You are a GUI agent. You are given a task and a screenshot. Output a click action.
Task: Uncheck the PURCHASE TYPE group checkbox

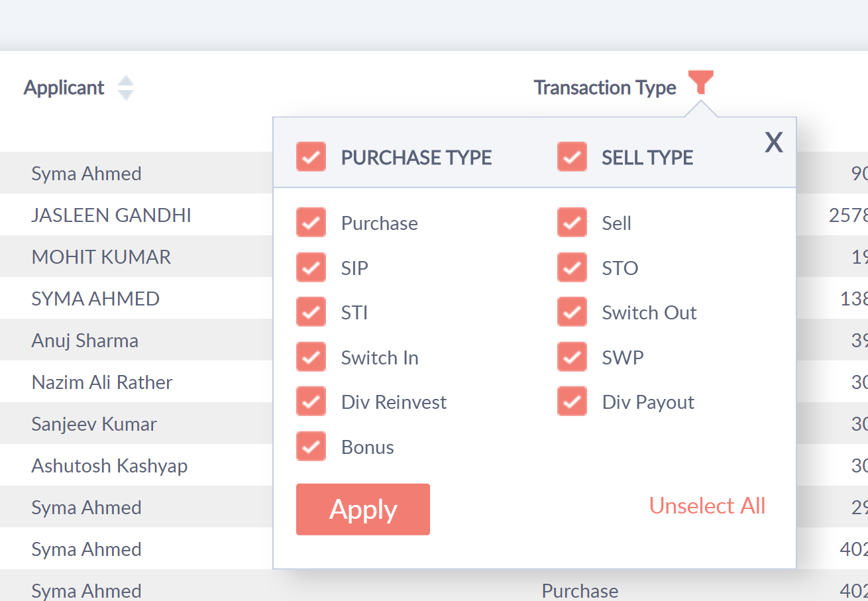click(x=311, y=156)
